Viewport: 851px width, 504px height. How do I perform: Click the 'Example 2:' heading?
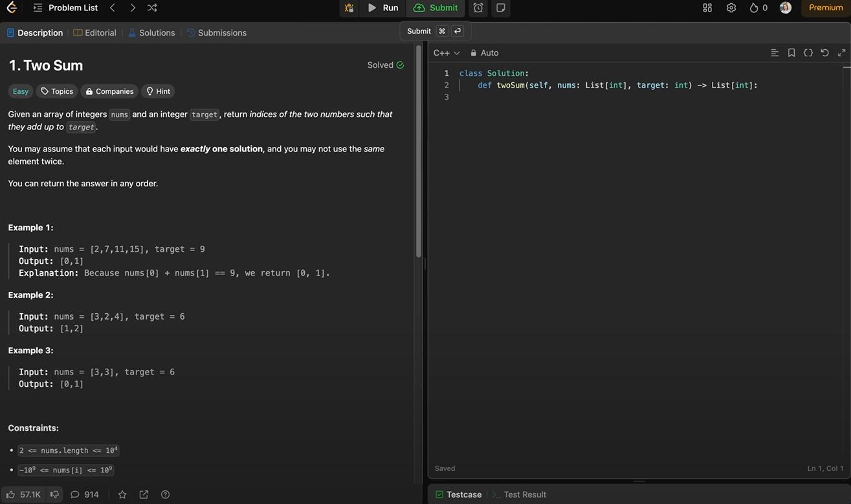click(31, 295)
